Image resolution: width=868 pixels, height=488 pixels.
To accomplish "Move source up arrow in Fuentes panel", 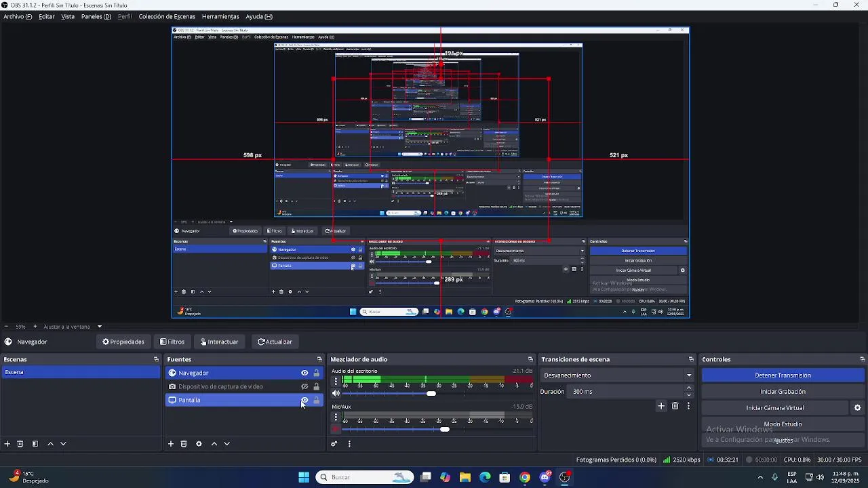I will (x=214, y=444).
